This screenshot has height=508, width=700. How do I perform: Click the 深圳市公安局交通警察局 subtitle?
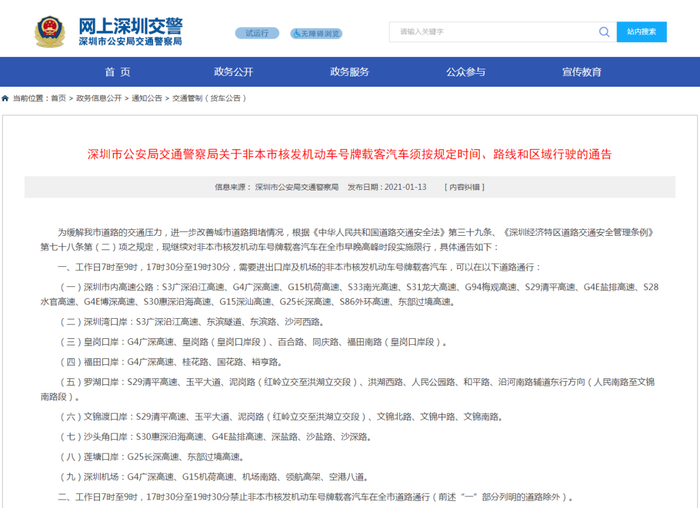tap(131, 42)
